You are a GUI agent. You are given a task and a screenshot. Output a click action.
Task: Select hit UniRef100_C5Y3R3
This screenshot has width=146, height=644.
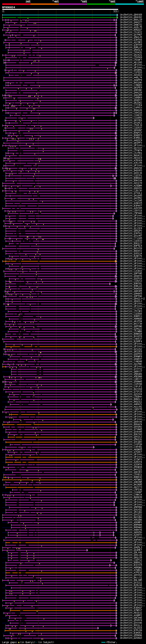coord(131,311)
